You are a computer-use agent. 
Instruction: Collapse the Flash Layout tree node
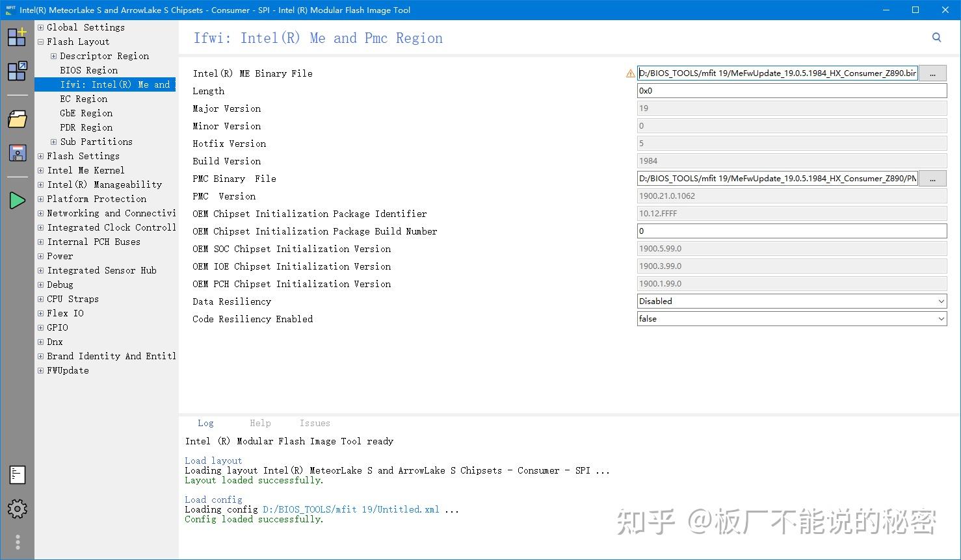pyautogui.click(x=40, y=42)
